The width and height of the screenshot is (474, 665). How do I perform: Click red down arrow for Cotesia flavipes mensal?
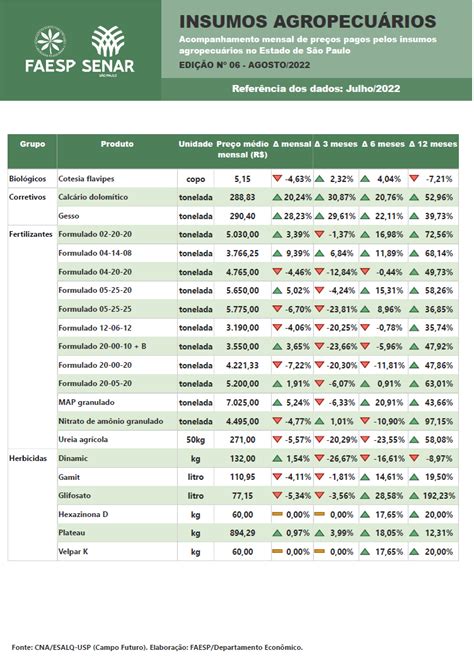click(277, 179)
